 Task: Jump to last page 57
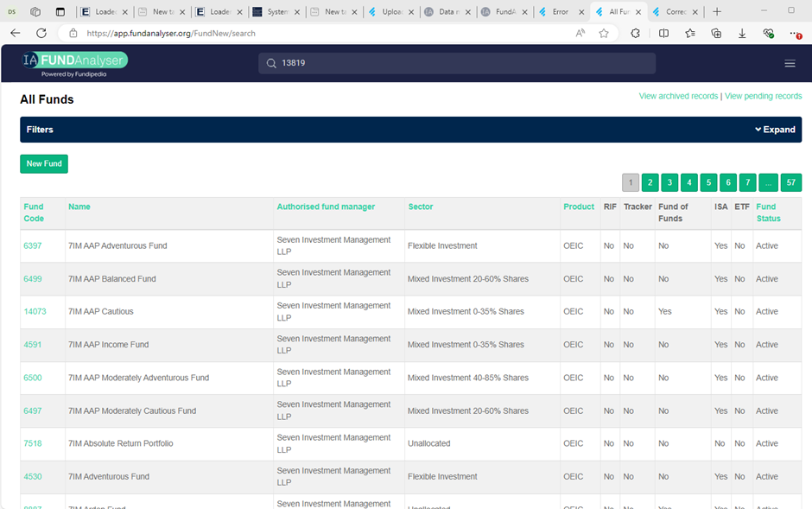[790, 182]
